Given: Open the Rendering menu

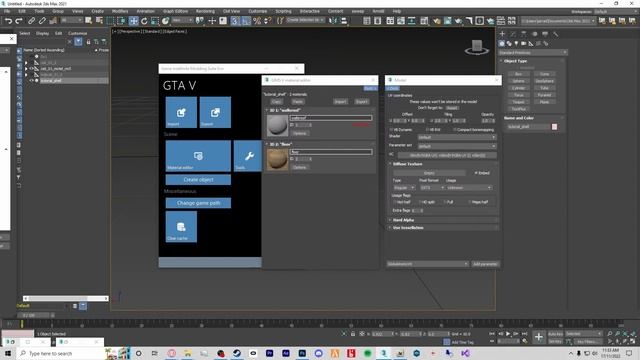Looking at the screenshot, I should [x=205, y=11].
